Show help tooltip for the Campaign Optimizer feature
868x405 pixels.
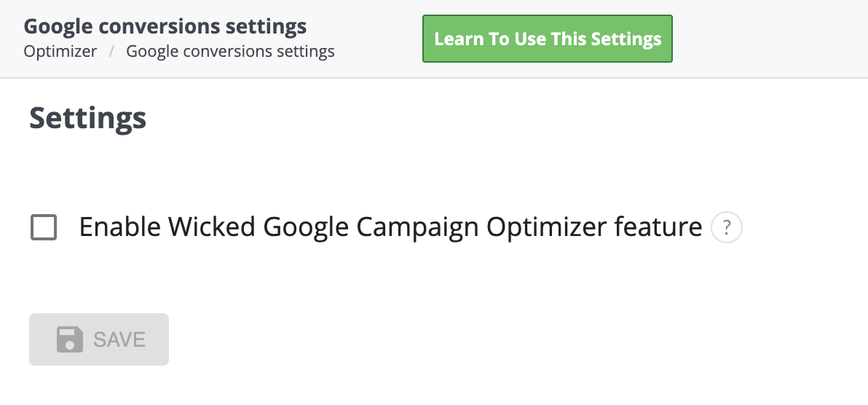tap(726, 227)
